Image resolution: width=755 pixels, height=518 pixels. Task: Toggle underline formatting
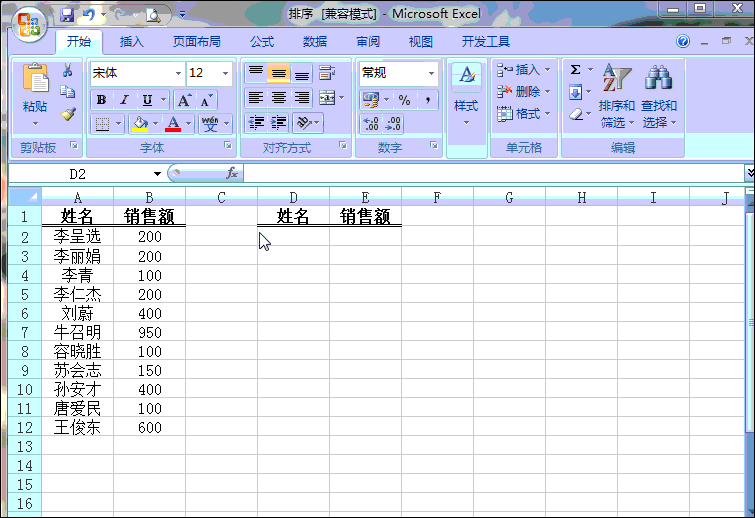[147, 100]
